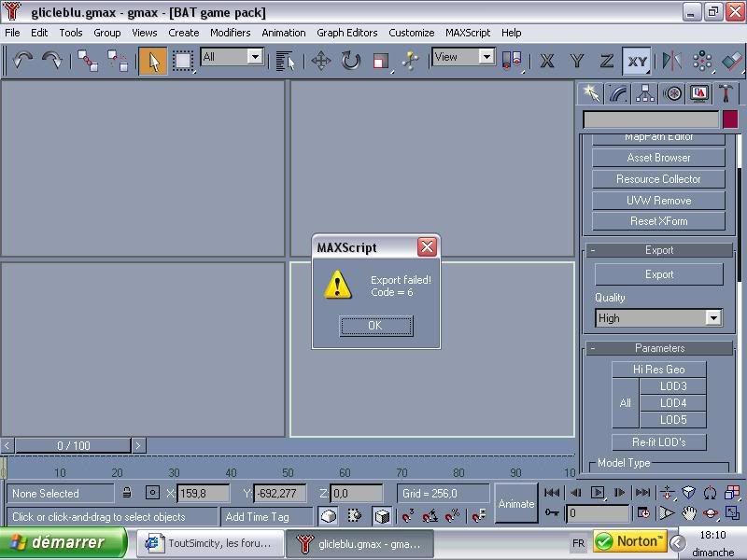Switch to the Display command panel tab
Image resolution: width=747 pixels, height=560 pixels.
click(698, 93)
